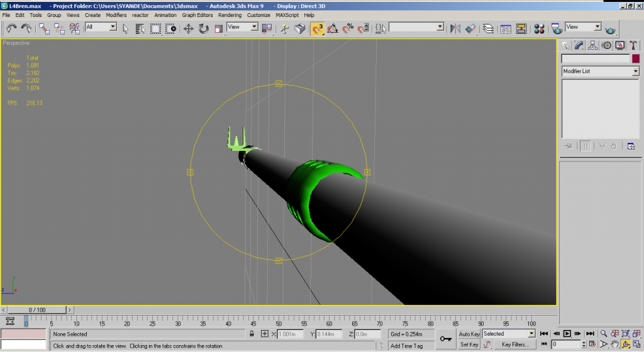Toggle the Selection Lock padlock
The width and height of the screenshot is (644, 352).
pos(252,334)
